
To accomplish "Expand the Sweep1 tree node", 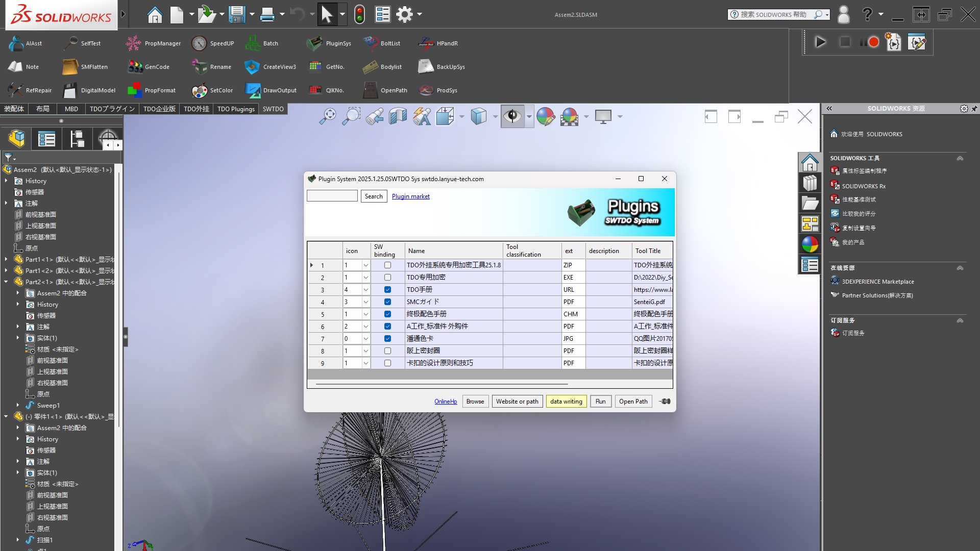I will pyautogui.click(x=18, y=405).
